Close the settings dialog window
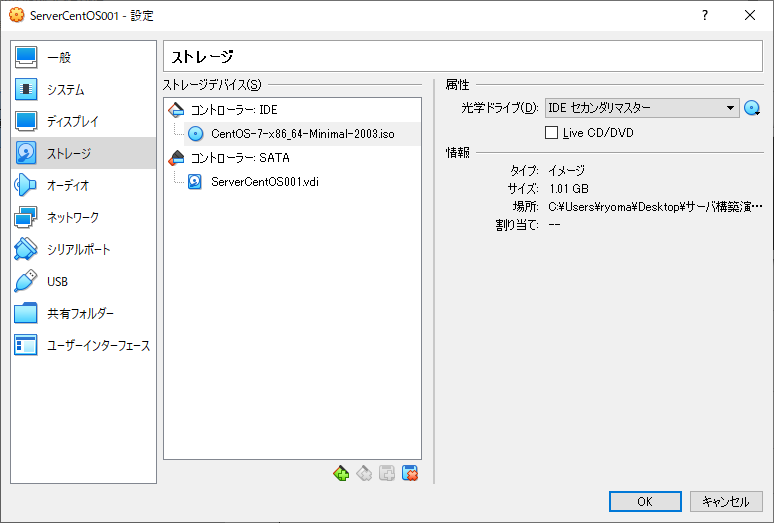 (x=749, y=15)
